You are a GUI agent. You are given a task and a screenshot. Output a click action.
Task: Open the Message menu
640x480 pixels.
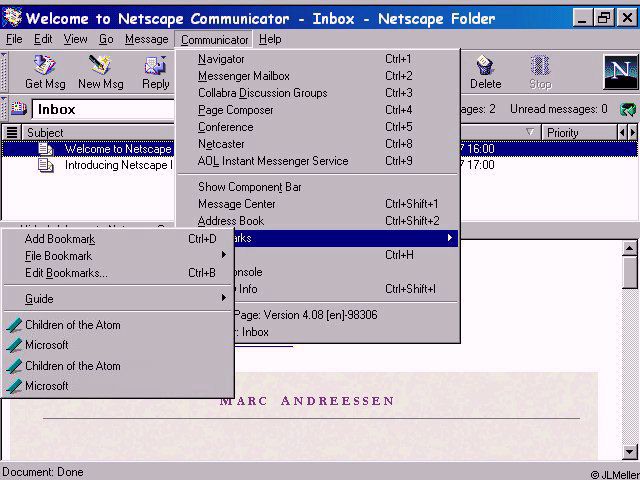pos(147,39)
